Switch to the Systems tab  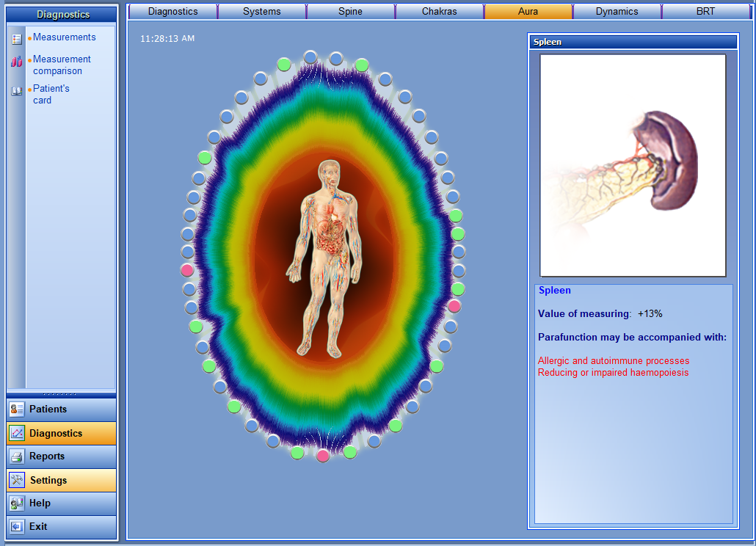coord(262,12)
